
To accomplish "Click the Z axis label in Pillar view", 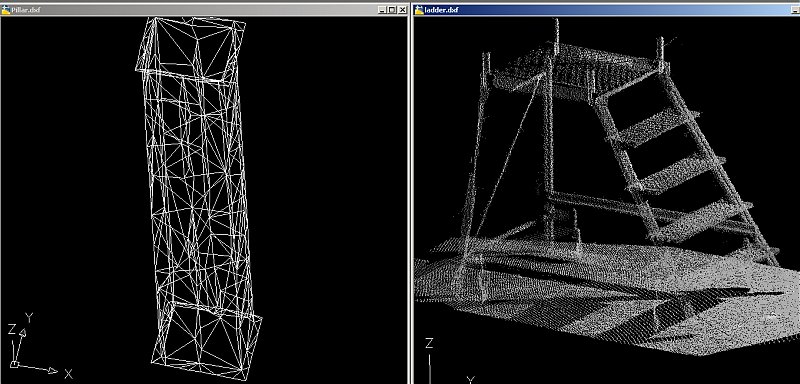I will [x=11, y=329].
